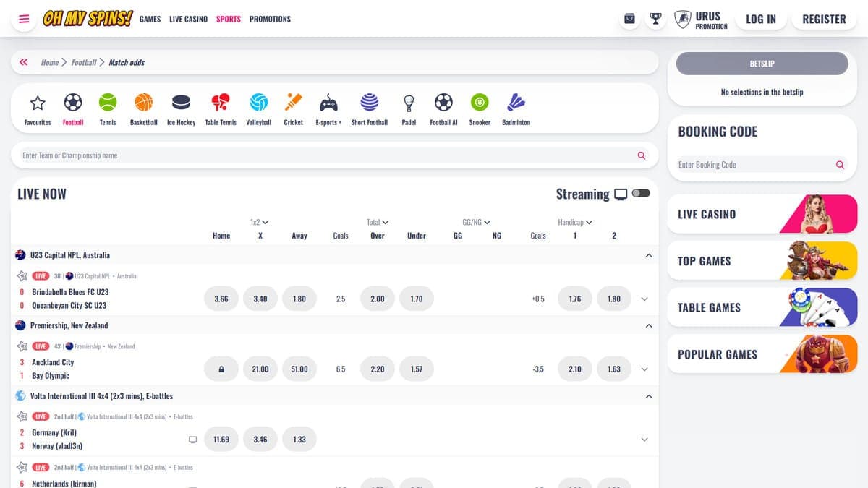Select the Volleyball icon
This screenshot has height=488, width=868.
tap(259, 103)
